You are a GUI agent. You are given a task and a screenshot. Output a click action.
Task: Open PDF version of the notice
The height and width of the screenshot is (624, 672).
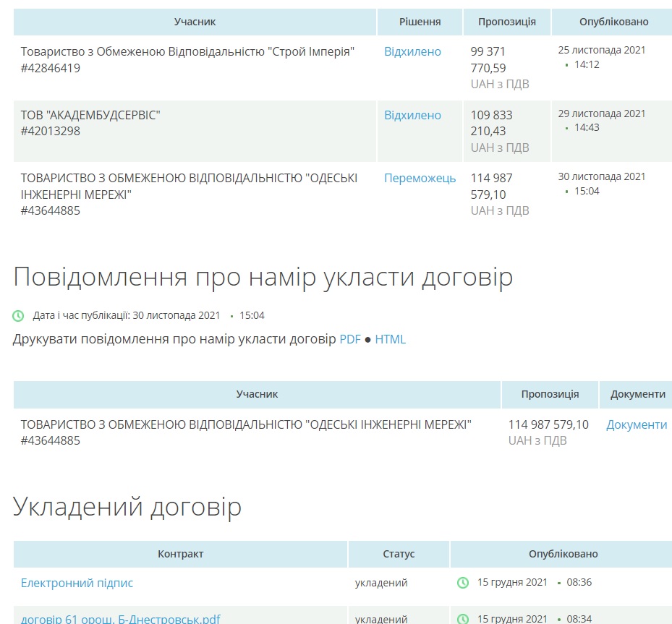pyautogui.click(x=350, y=339)
